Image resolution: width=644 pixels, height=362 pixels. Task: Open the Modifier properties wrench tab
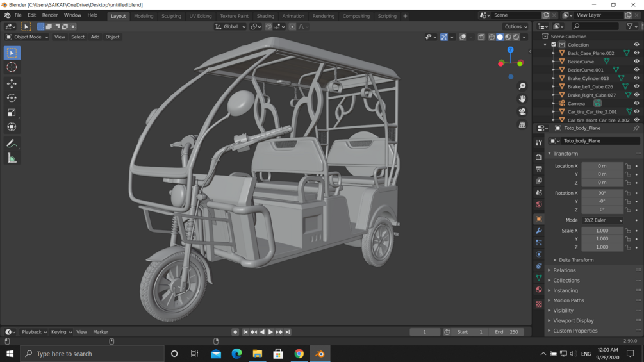point(539,231)
